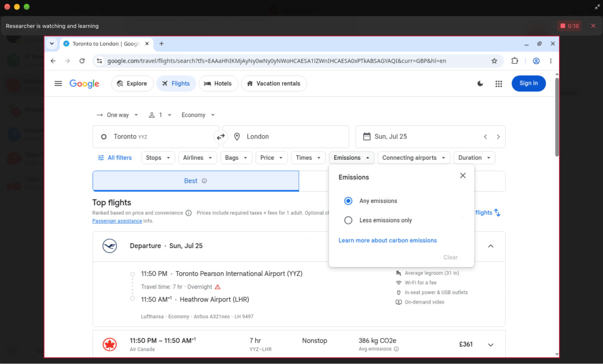603x364 pixels.
Task: Open the Google main hamburger menu
Action: pos(58,84)
